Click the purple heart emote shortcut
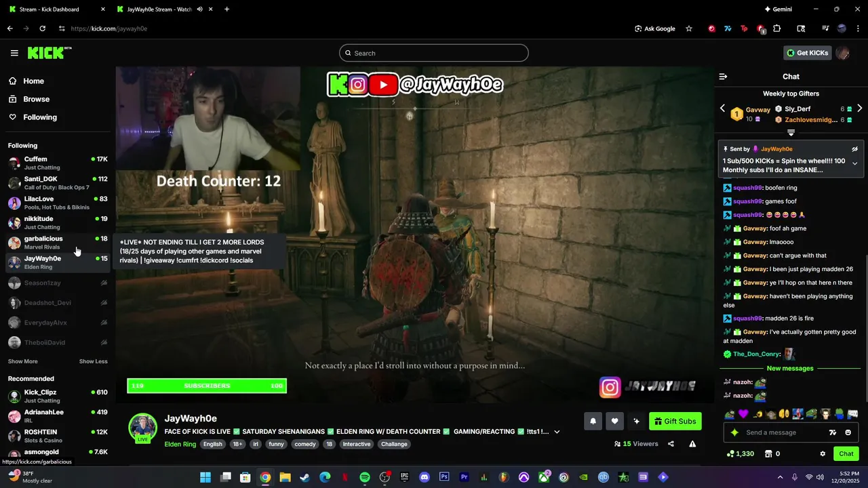Image resolution: width=868 pixels, height=488 pixels. tap(743, 413)
